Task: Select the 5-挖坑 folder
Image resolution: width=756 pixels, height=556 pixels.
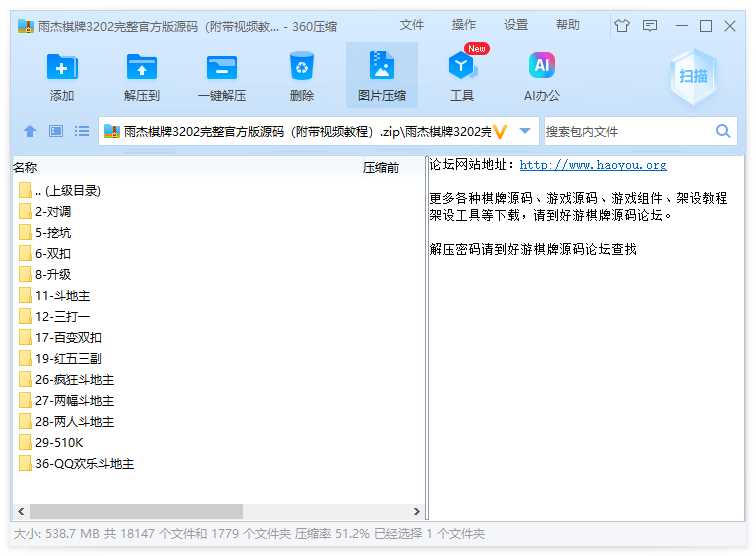Action: (45, 232)
